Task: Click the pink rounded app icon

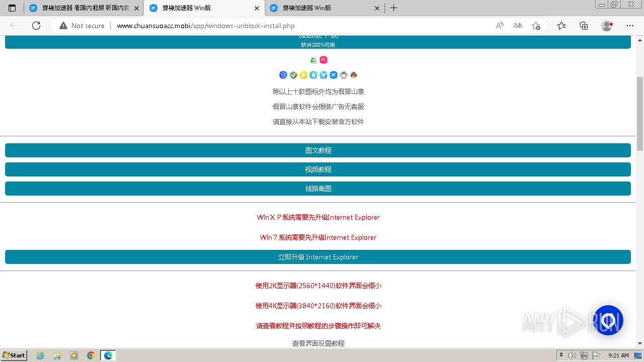Action: [324, 60]
